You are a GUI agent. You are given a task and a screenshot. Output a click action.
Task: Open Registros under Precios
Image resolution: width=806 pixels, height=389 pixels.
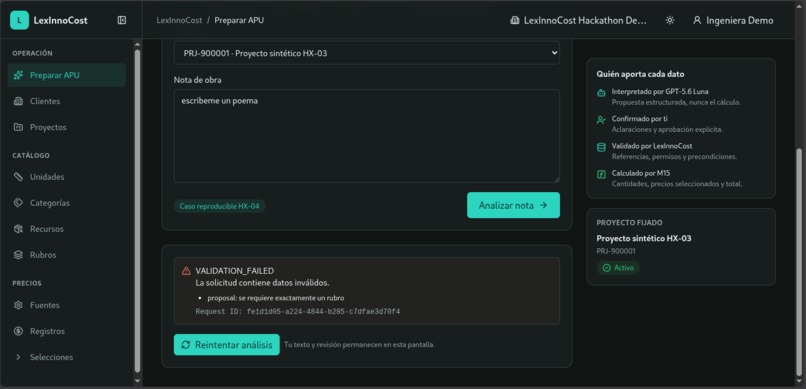pyautogui.click(x=67, y=331)
